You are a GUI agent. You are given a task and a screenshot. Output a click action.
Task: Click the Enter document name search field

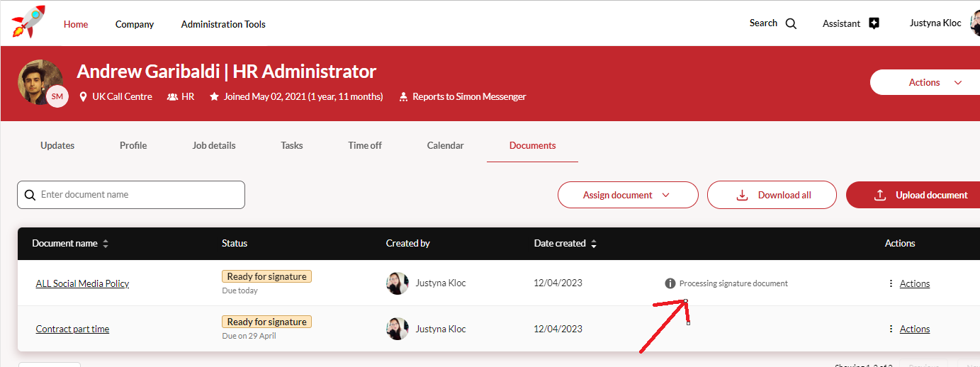click(x=138, y=194)
